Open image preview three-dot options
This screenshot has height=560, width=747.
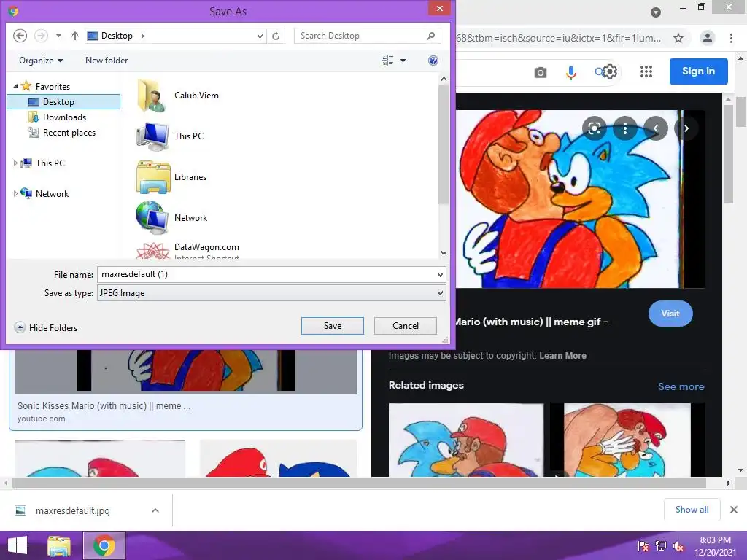(x=625, y=128)
